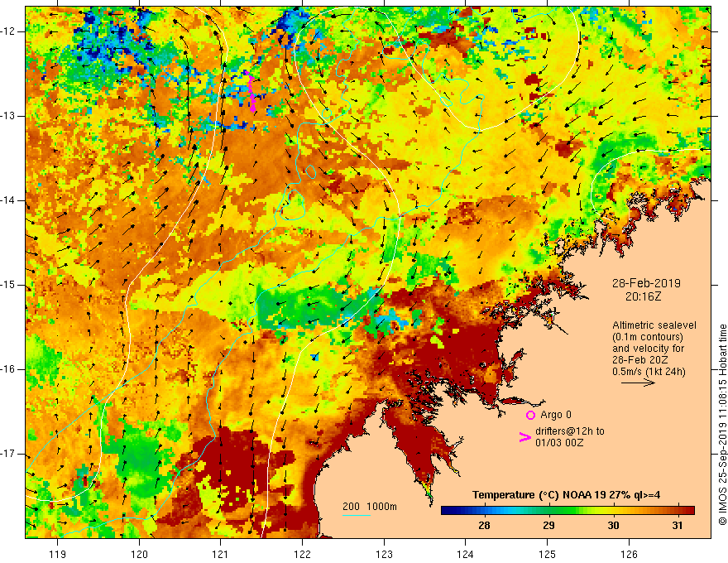Click the 'Temperature (°C) NOAA 19 27% ql>=4' title
Image resolution: width=728 pixels, height=563 pixels.
(x=567, y=495)
